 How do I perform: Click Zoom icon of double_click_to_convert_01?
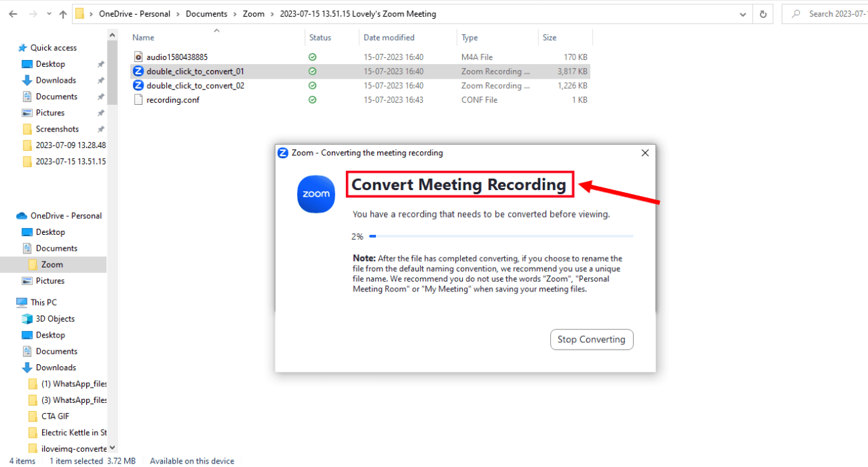pos(138,71)
